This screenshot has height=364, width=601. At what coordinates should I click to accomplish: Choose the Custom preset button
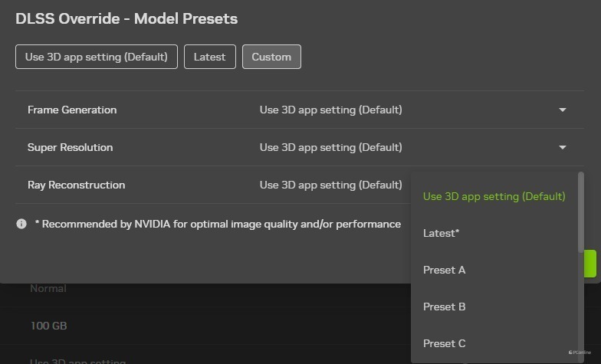click(271, 57)
